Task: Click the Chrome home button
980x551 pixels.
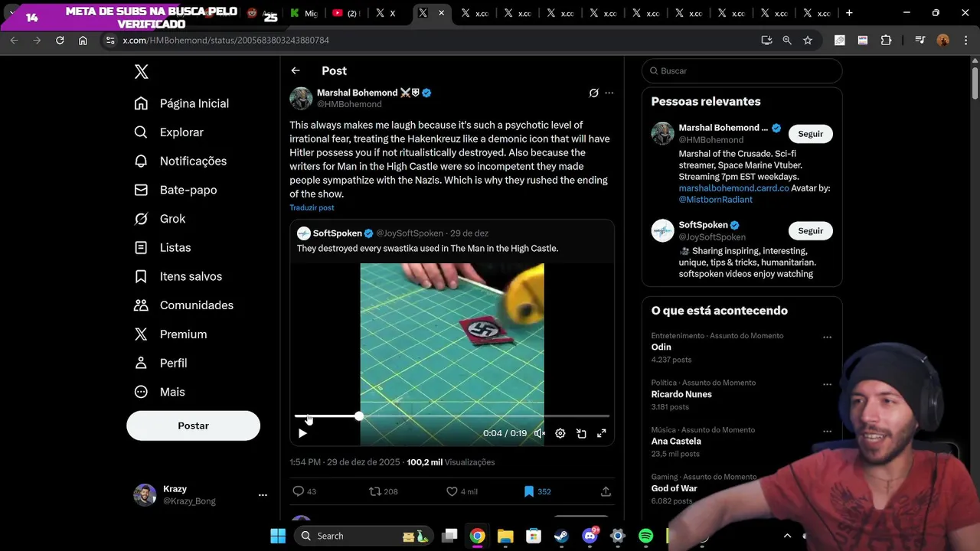Action: click(x=83, y=41)
